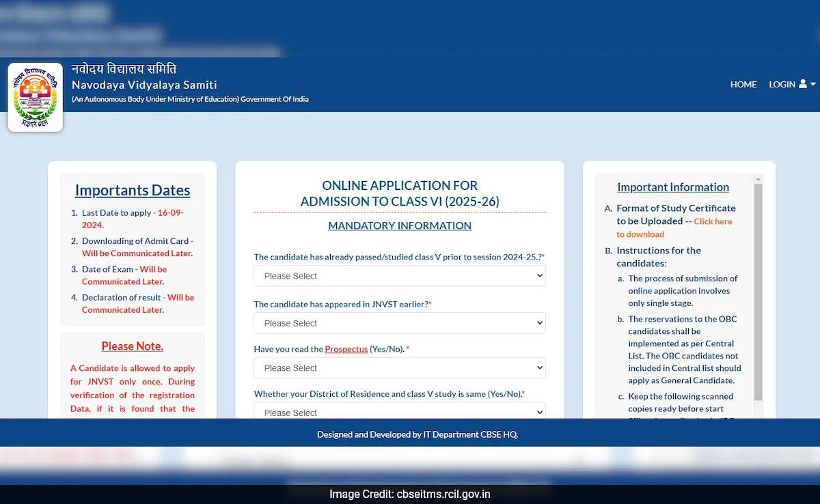The width and height of the screenshot is (820, 504).
Task: Click the Importants Dates heading
Action: (x=133, y=190)
